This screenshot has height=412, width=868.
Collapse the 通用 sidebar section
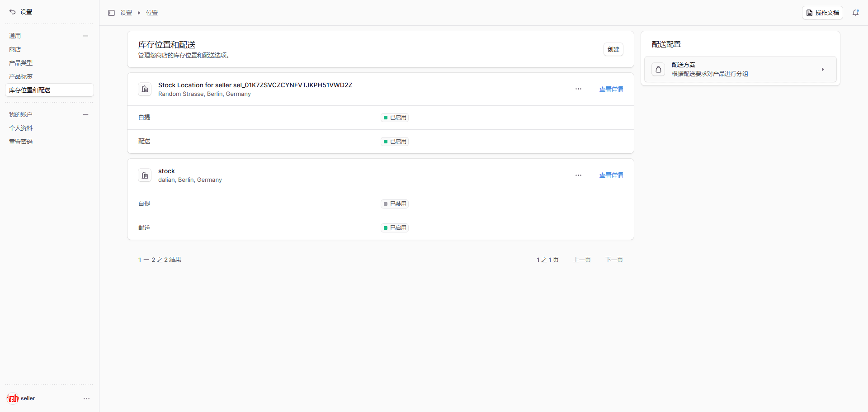coord(85,36)
